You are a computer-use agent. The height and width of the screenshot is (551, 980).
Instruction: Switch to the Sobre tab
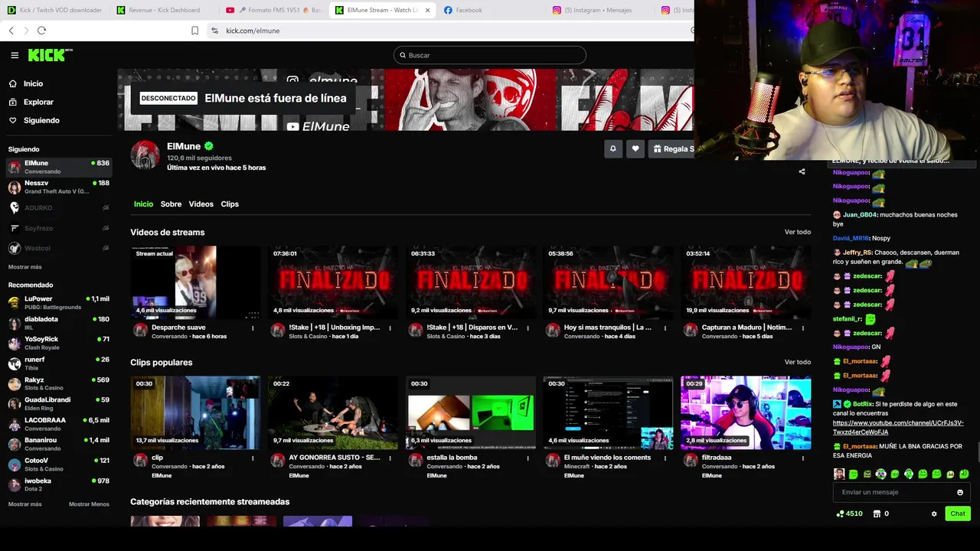point(171,204)
